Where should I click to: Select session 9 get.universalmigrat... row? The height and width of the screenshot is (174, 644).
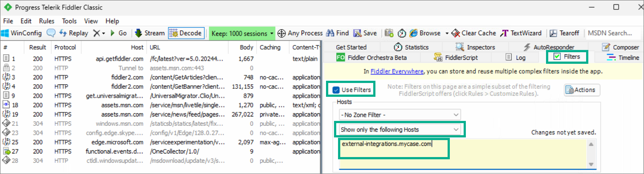[161, 95]
